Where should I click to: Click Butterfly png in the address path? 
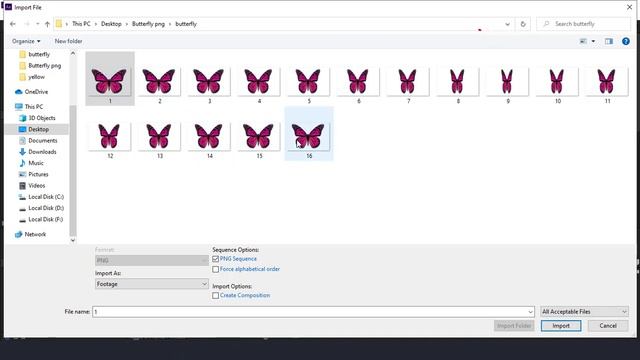tap(148, 24)
